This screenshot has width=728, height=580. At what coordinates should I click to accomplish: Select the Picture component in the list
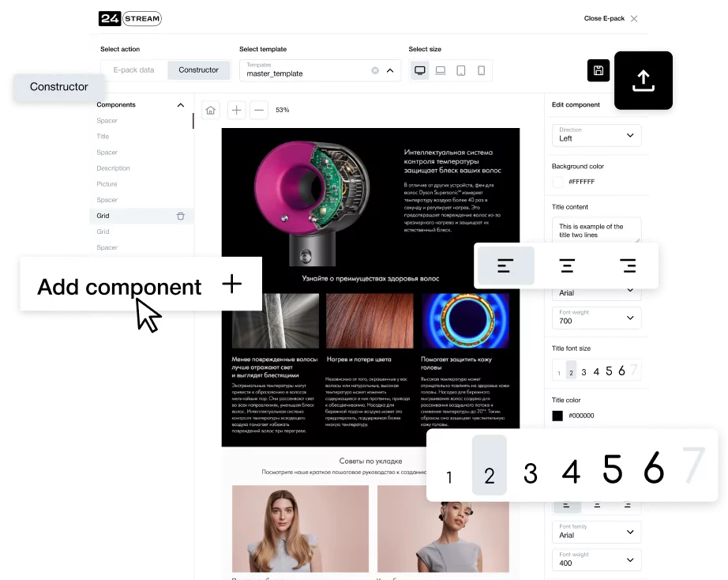click(107, 184)
